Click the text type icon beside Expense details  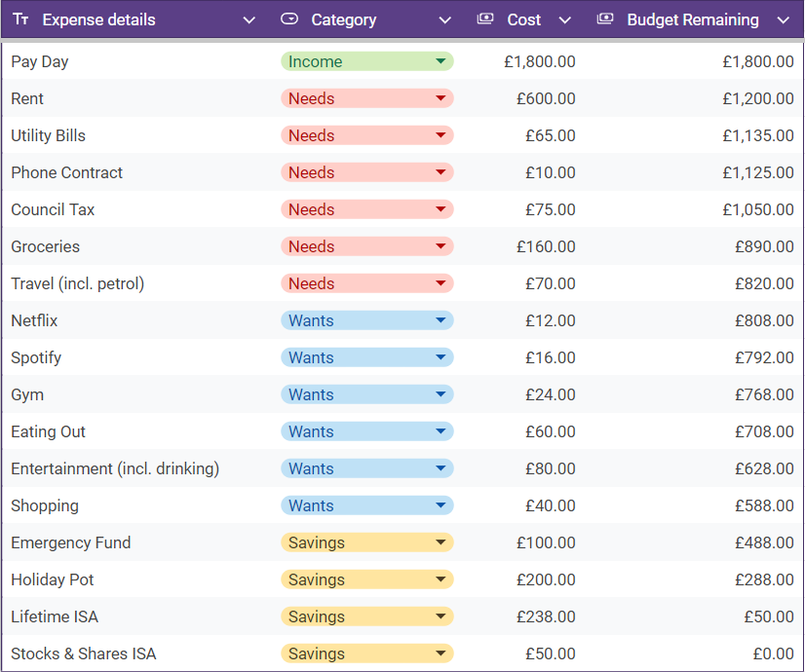(20, 19)
